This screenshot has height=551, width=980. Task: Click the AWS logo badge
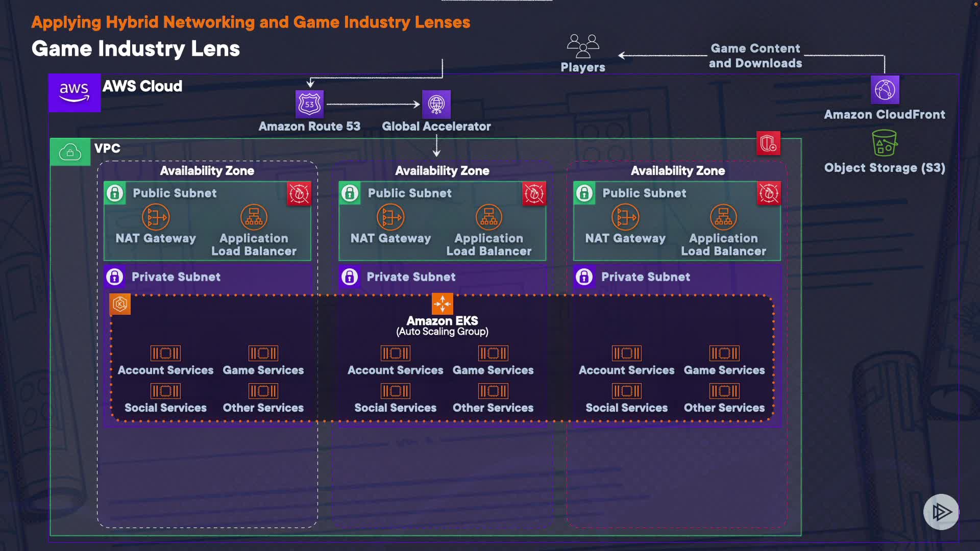pyautogui.click(x=75, y=92)
